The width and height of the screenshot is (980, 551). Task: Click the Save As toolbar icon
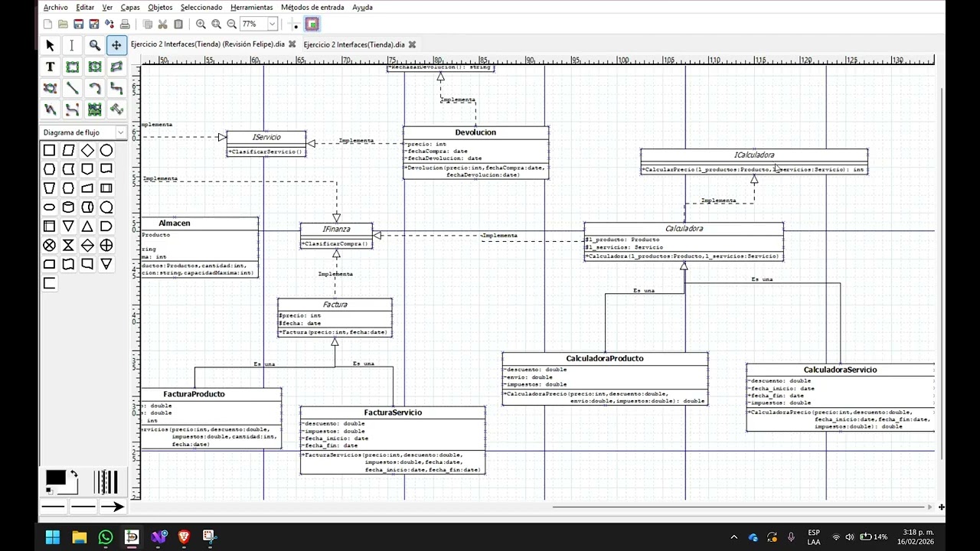pyautogui.click(x=94, y=24)
